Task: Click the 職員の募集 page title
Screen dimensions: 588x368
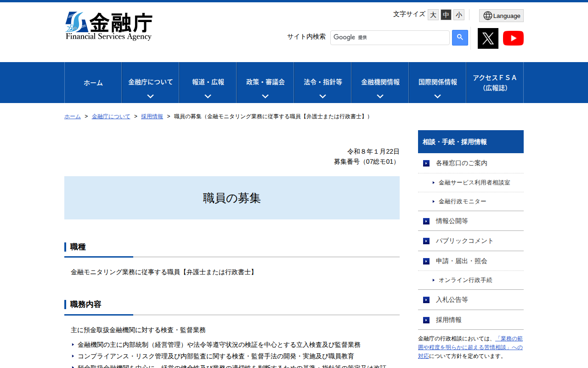Action: tap(232, 198)
